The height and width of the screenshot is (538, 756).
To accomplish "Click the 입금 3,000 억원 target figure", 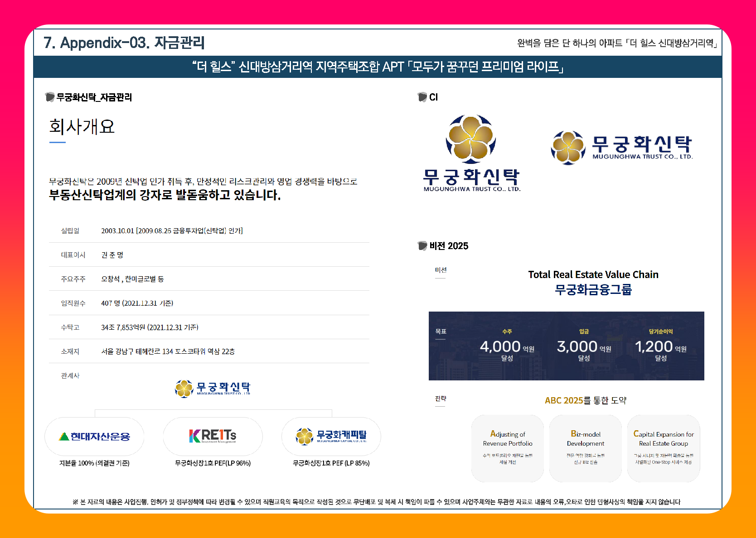I will pos(584,346).
